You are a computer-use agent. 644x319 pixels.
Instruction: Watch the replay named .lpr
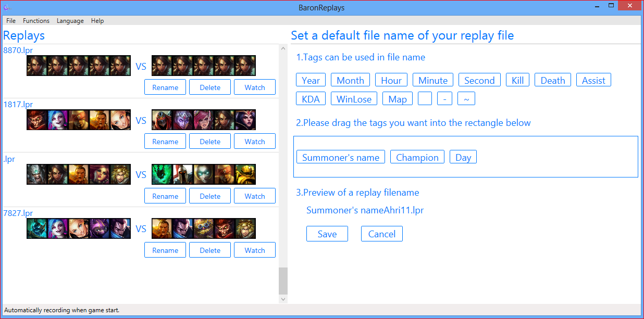(x=255, y=196)
